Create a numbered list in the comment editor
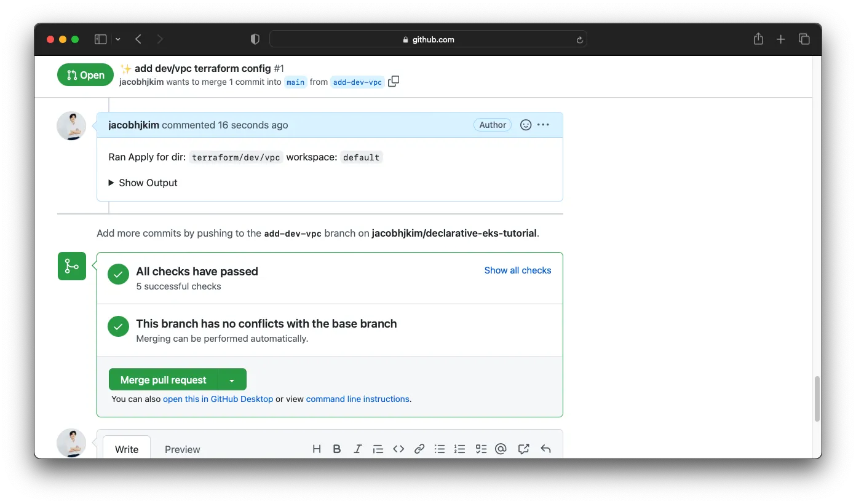The image size is (856, 504). [460, 449]
